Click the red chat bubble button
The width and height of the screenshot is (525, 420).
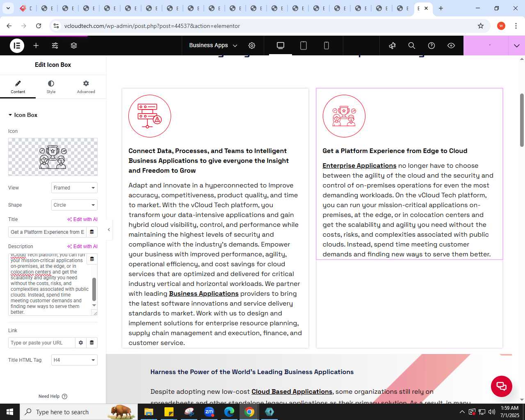tap(502, 386)
